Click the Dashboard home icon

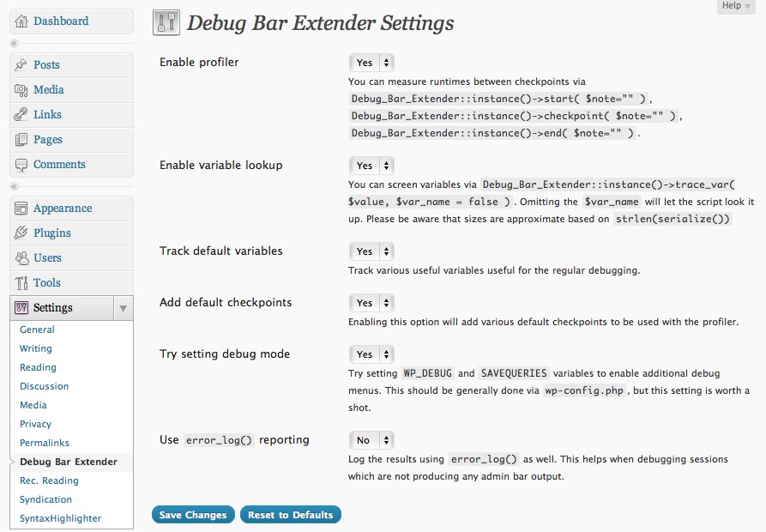coord(21,21)
